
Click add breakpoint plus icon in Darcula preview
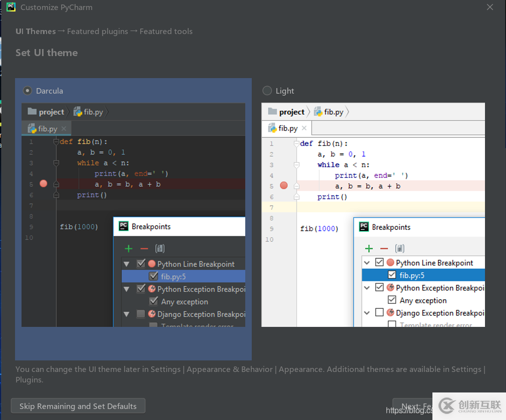coord(129,248)
